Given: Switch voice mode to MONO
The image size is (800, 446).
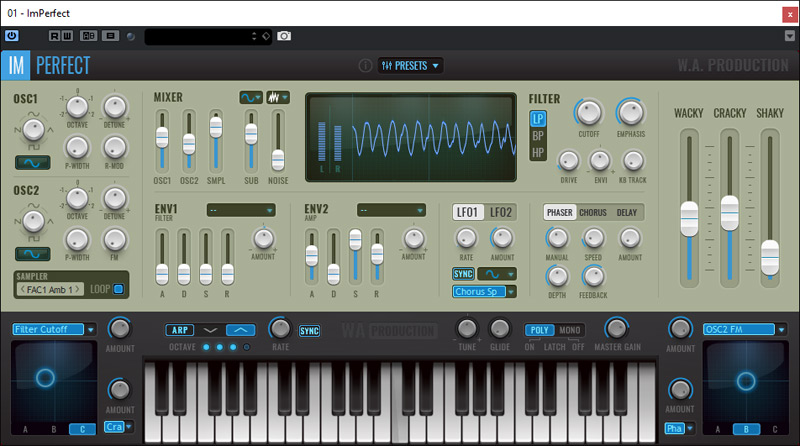Looking at the screenshot, I should 569,330.
